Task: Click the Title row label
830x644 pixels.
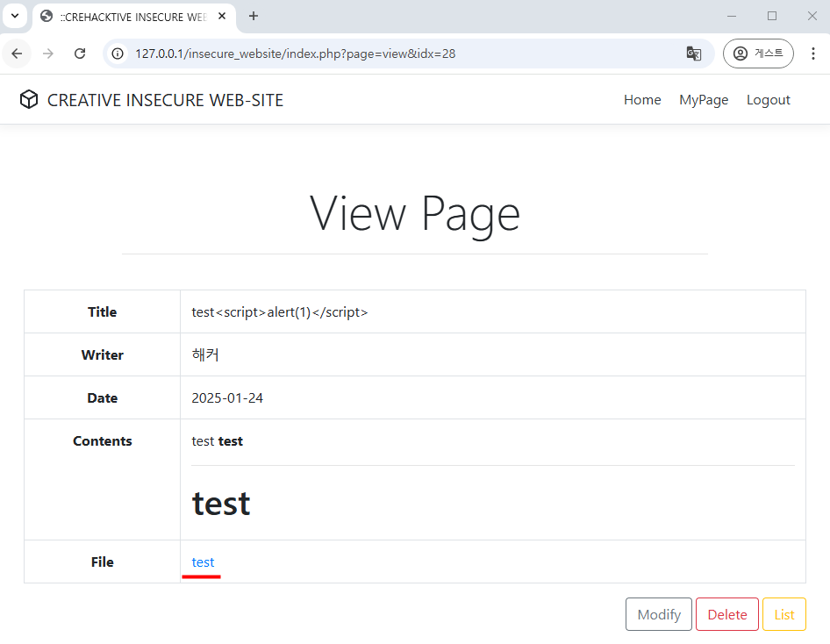Action: pos(102,312)
